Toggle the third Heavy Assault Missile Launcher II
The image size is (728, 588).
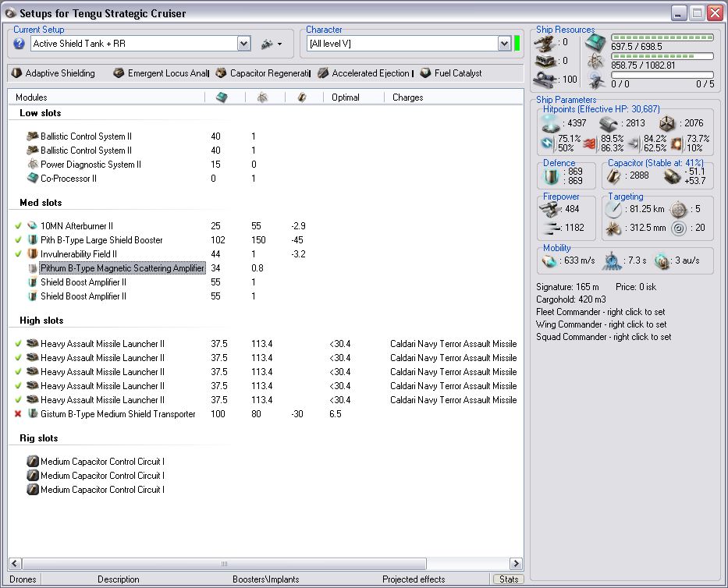tap(18, 372)
